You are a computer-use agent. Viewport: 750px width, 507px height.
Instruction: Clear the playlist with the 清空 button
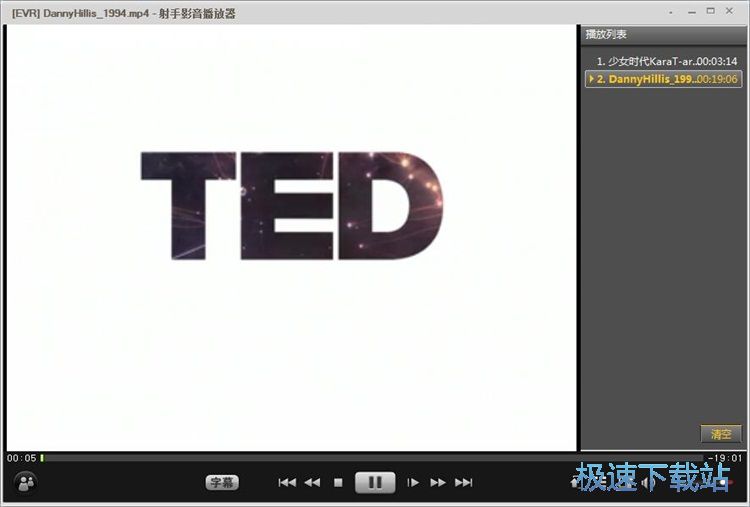(721, 434)
